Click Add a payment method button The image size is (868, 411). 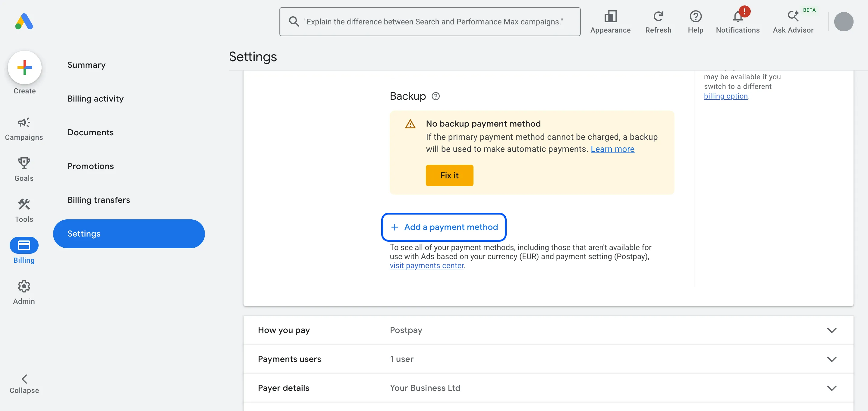[444, 227]
